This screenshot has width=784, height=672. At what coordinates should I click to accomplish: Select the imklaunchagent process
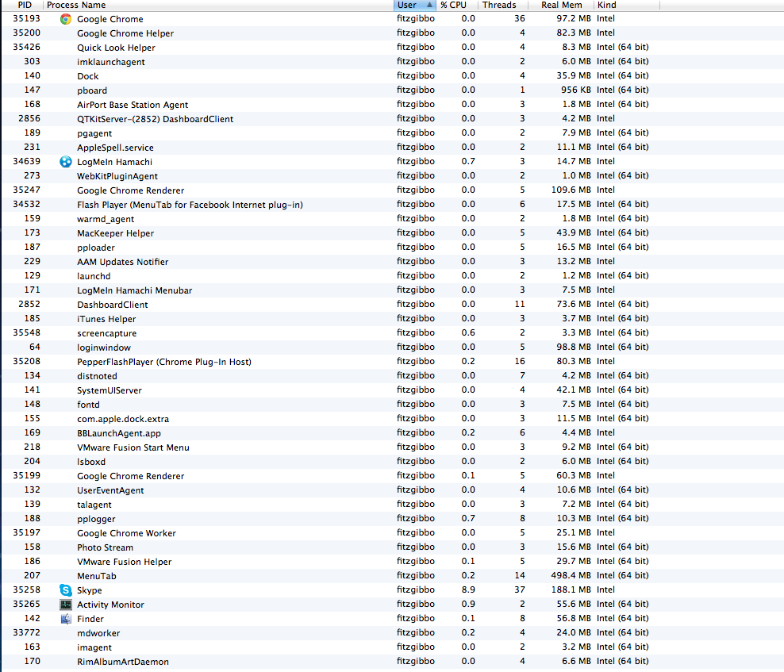pos(392,62)
